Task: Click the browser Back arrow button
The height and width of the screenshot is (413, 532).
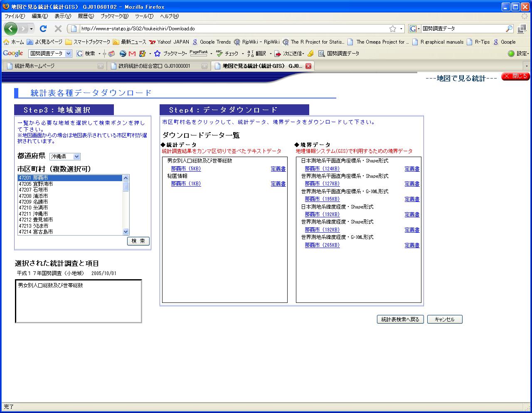Action: (x=10, y=29)
